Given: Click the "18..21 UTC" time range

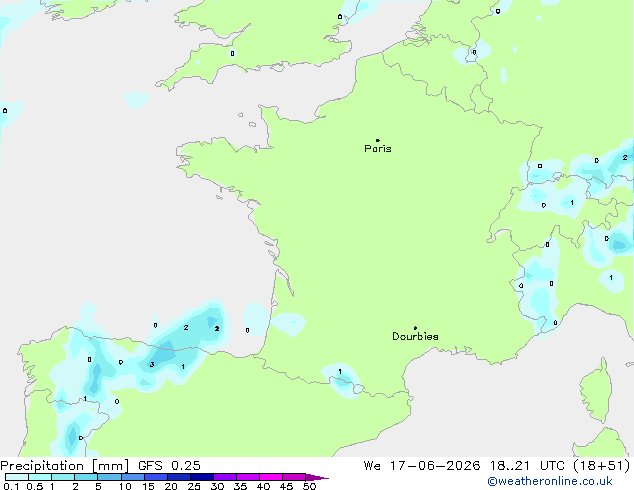Looking at the screenshot, I should (x=527, y=466).
